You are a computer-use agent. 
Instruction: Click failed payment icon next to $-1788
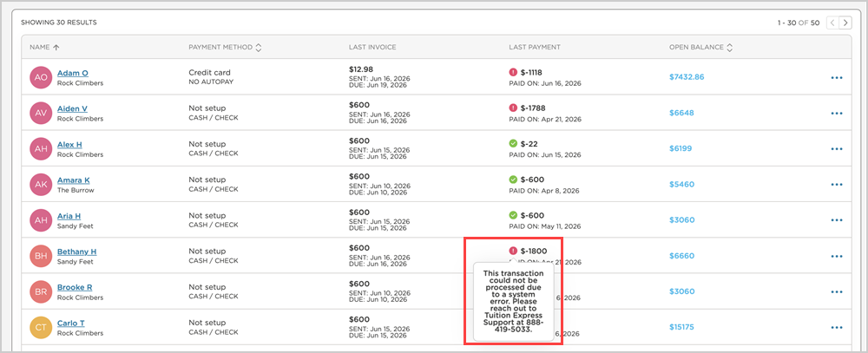pyautogui.click(x=513, y=108)
